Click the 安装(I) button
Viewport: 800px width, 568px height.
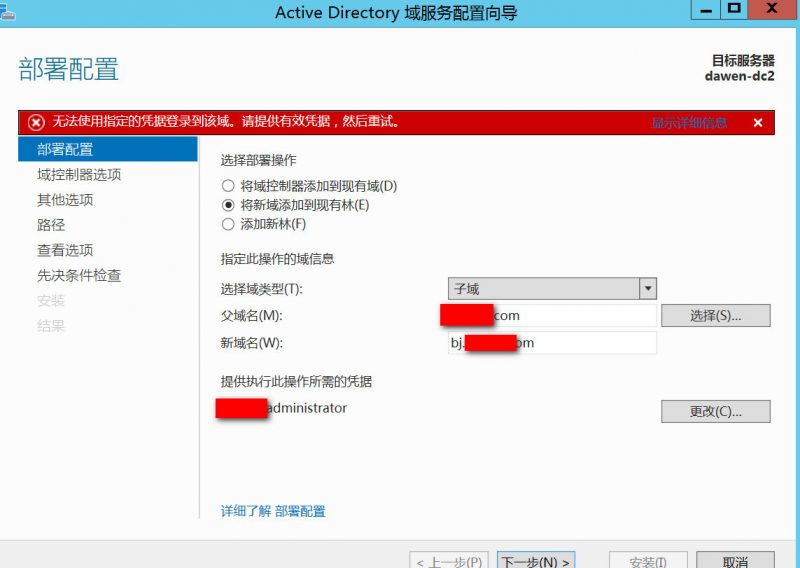648,560
